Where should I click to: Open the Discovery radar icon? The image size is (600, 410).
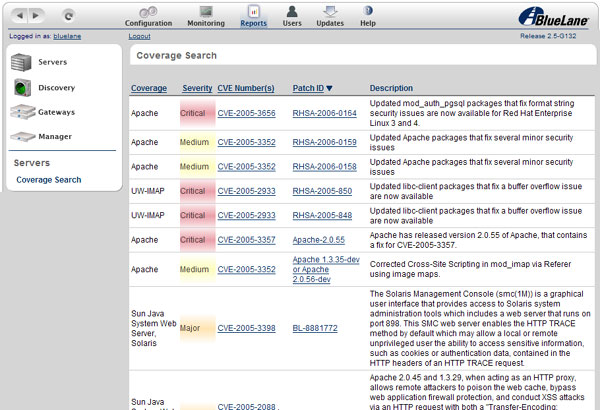[x=22, y=88]
